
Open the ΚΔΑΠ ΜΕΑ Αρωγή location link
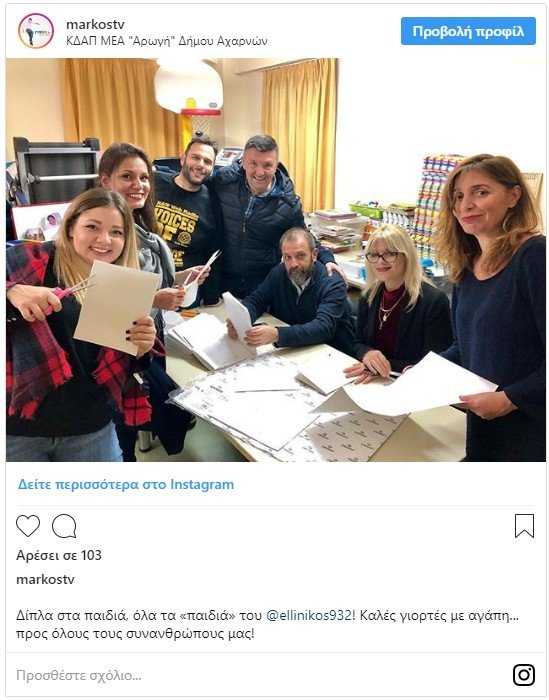pos(166,41)
